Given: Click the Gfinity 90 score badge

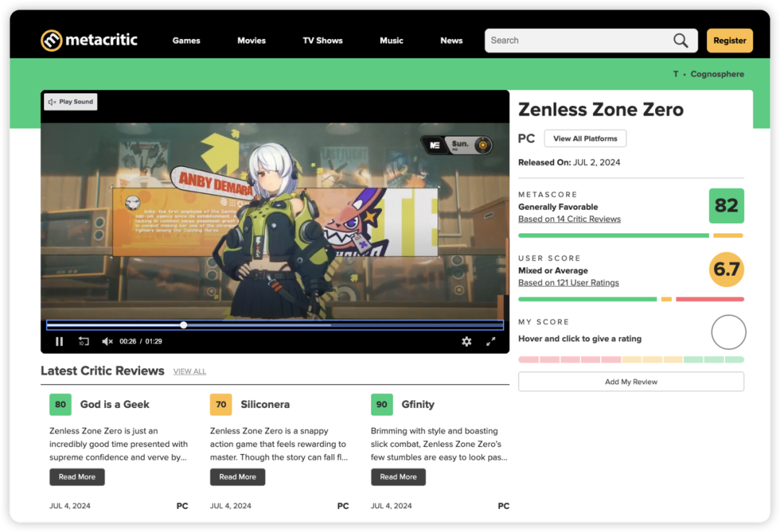Looking at the screenshot, I should (382, 405).
